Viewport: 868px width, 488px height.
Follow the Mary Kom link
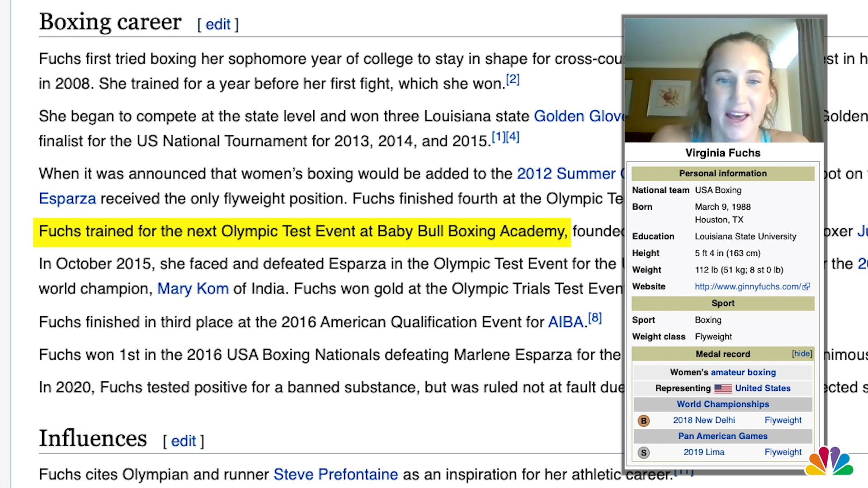[193, 288]
